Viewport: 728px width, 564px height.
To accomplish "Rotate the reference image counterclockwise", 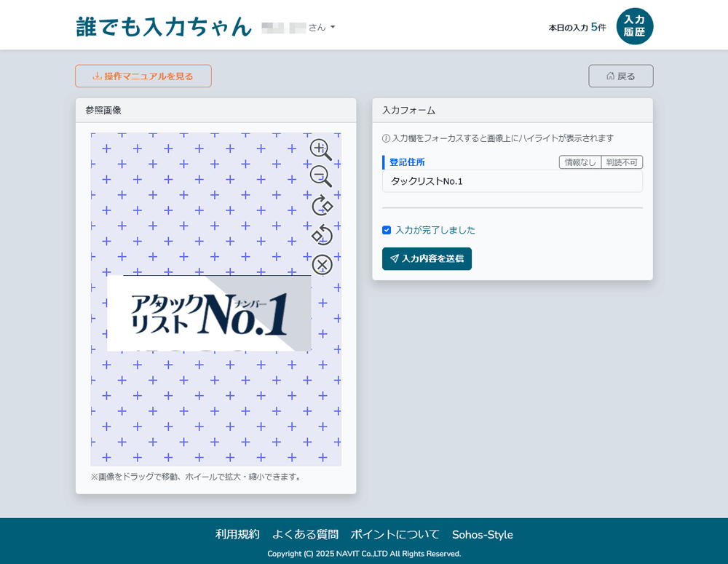I will click(322, 235).
